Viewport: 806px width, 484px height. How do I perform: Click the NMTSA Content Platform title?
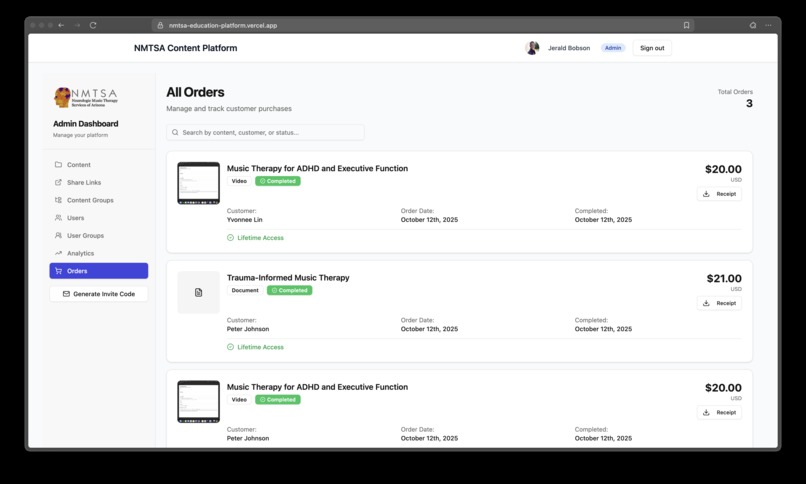point(186,48)
